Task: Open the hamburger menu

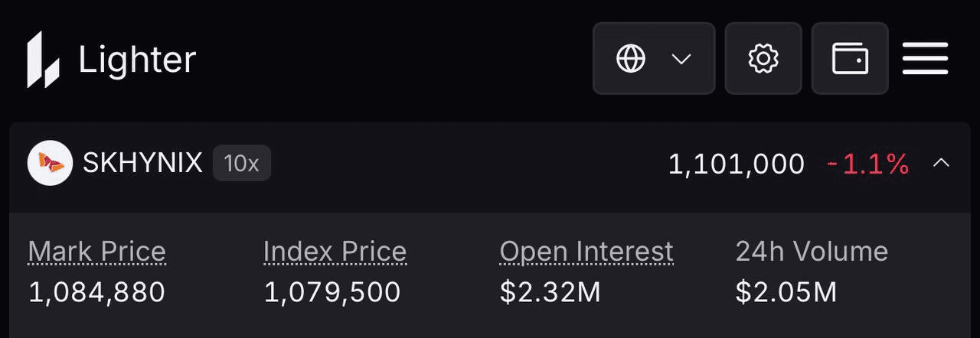Action: coord(925,59)
